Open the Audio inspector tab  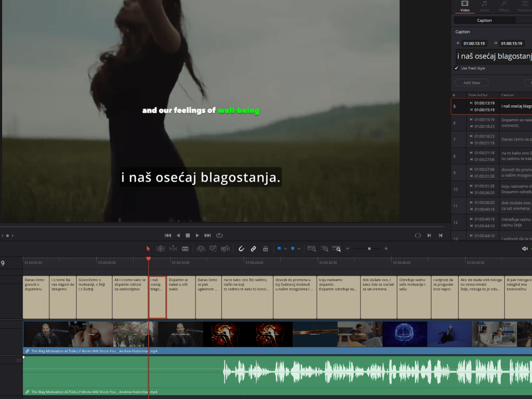tap(485, 6)
